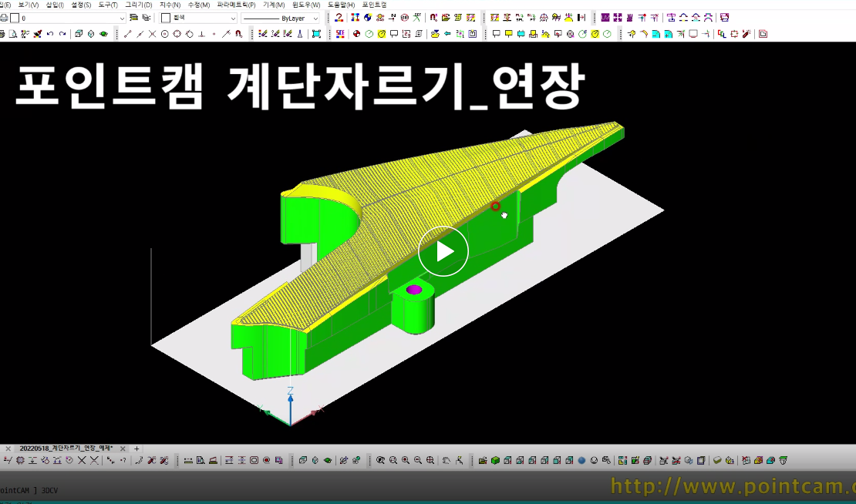
Task: Open the 파라메트릭(P) menu
Action: 236,5
